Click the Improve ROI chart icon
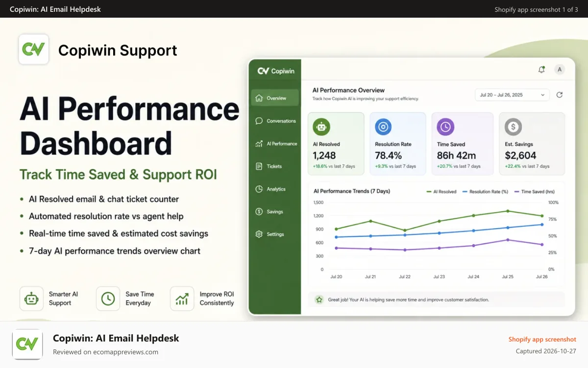 point(182,298)
